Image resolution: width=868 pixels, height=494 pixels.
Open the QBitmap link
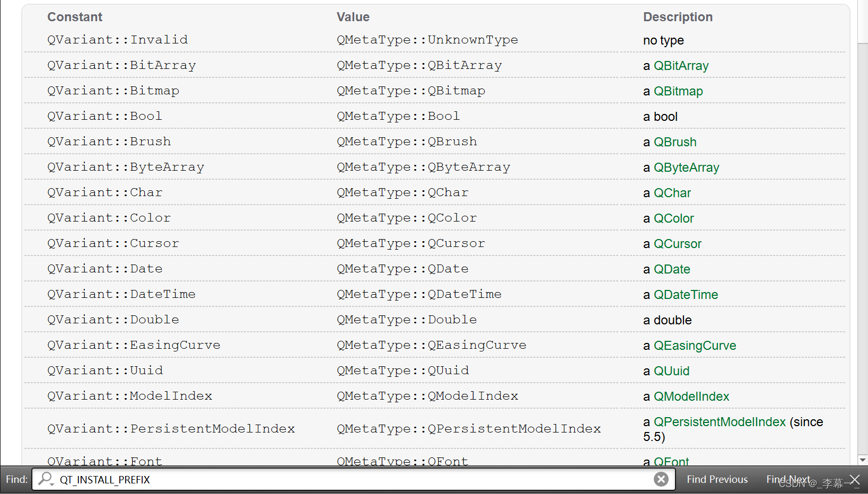(678, 91)
